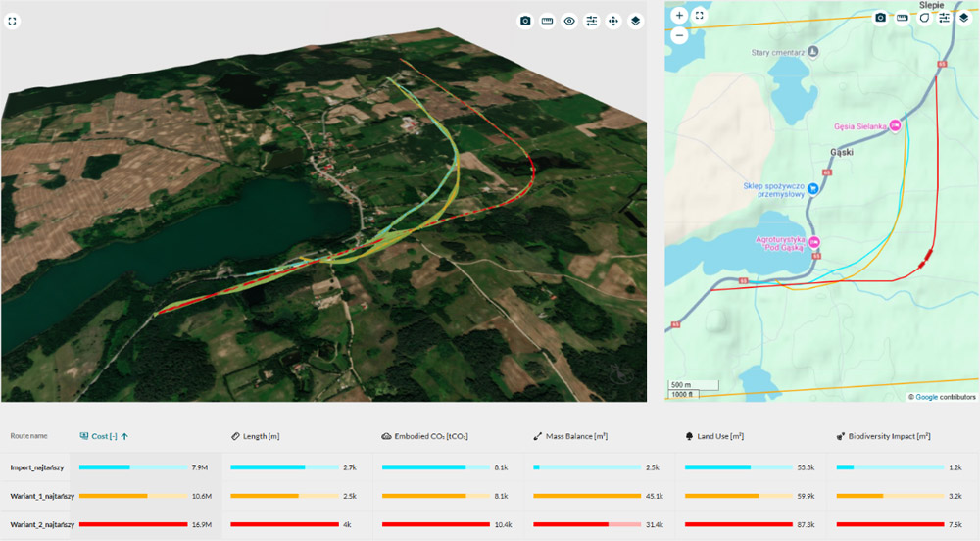Screen dimensions: 980x541
Task: Open the sliders settings in 3D view
Action: 591,22
